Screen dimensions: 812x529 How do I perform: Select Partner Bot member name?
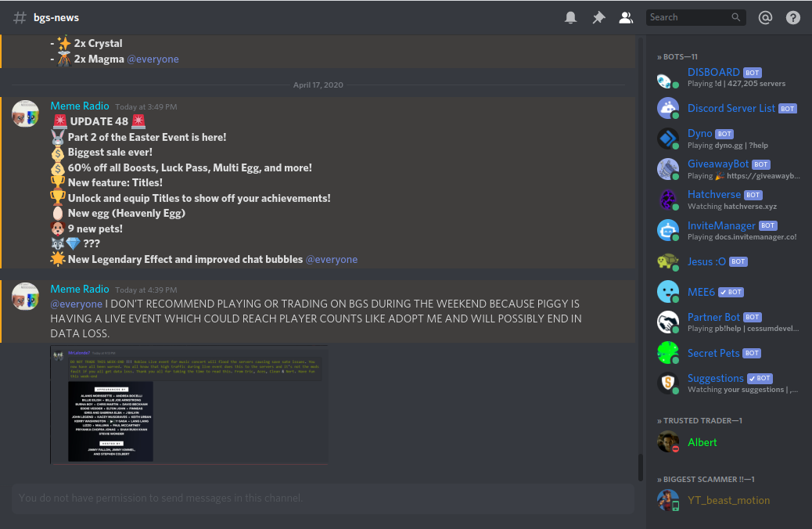[x=713, y=317]
